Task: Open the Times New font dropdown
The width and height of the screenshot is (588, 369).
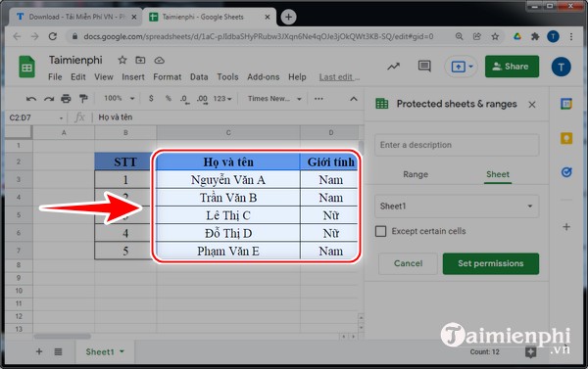Action: coord(274,99)
